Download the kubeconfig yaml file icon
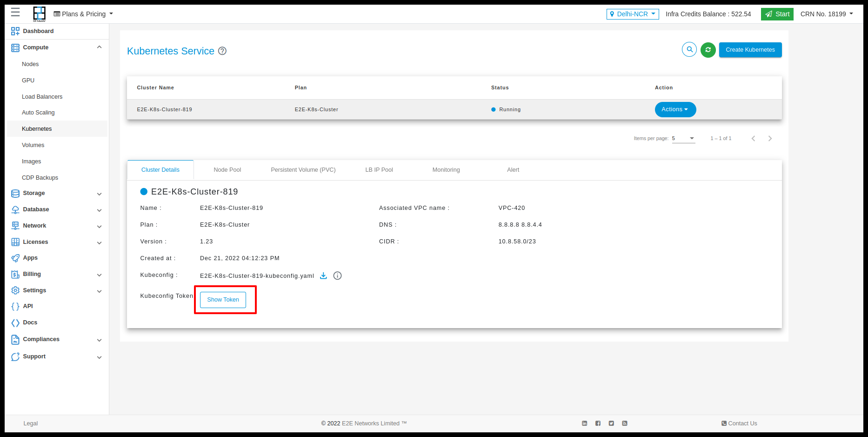868x437 pixels. 323,276
